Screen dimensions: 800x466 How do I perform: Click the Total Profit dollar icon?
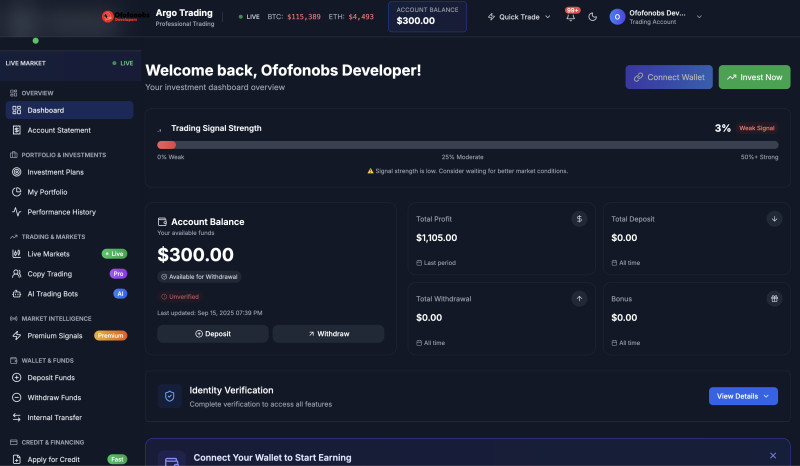tap(579, 218)
